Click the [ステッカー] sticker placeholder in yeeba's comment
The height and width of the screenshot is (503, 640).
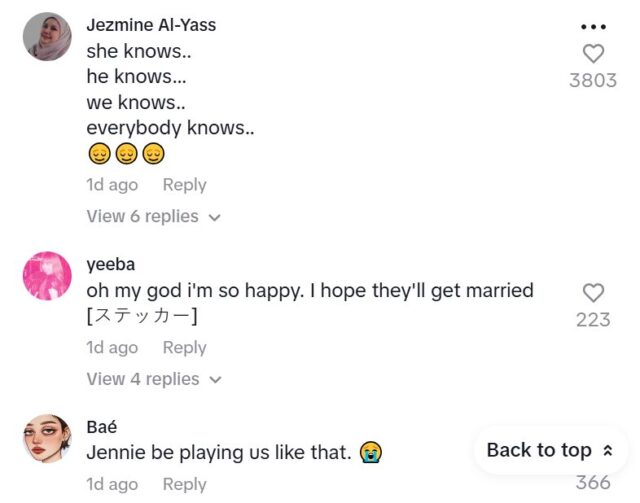coord(142,317)
